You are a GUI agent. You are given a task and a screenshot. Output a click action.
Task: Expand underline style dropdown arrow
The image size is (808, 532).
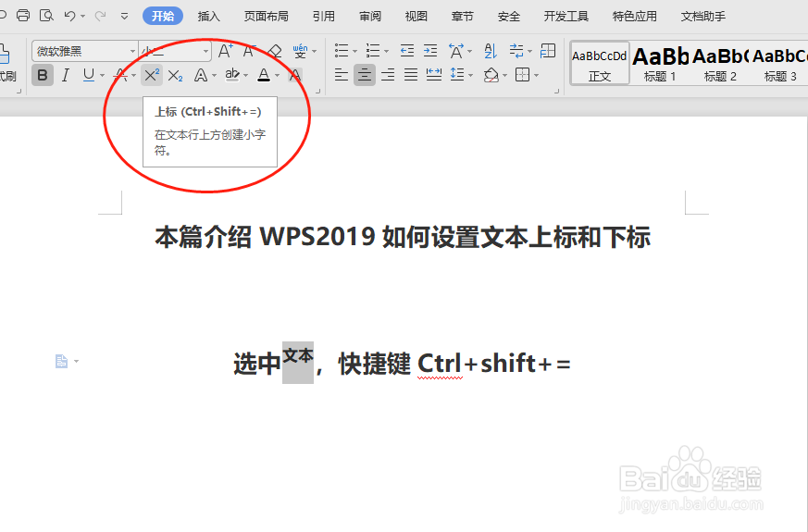click(102, 76)
